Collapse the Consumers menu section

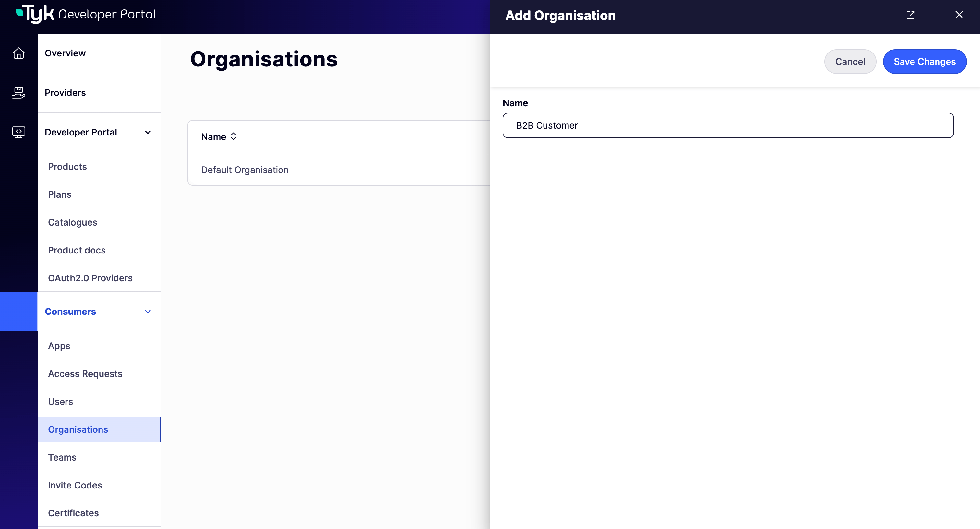point(148,312)
